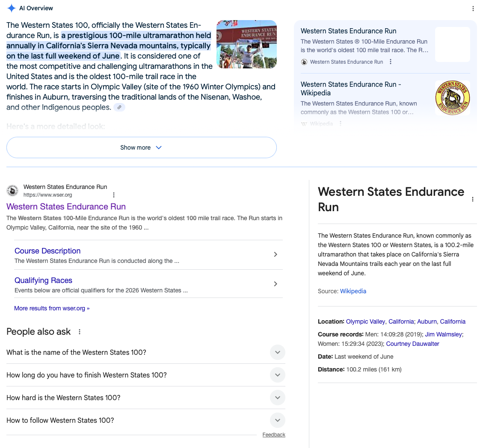Open the Wikipedia source card title

pos(351,88)
